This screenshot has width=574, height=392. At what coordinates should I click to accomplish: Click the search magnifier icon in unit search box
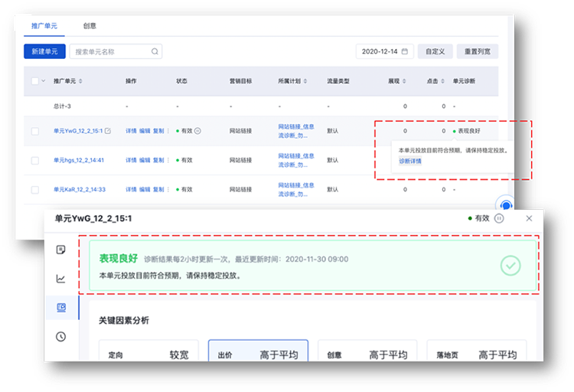(155, 52)
